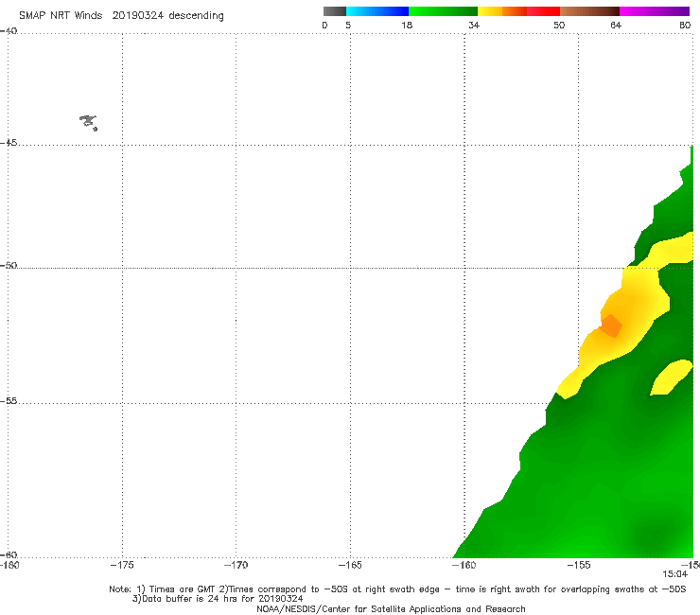Click the latitude label '-50'
This screenshot has height=615, width=700.
tap(9, 265)
